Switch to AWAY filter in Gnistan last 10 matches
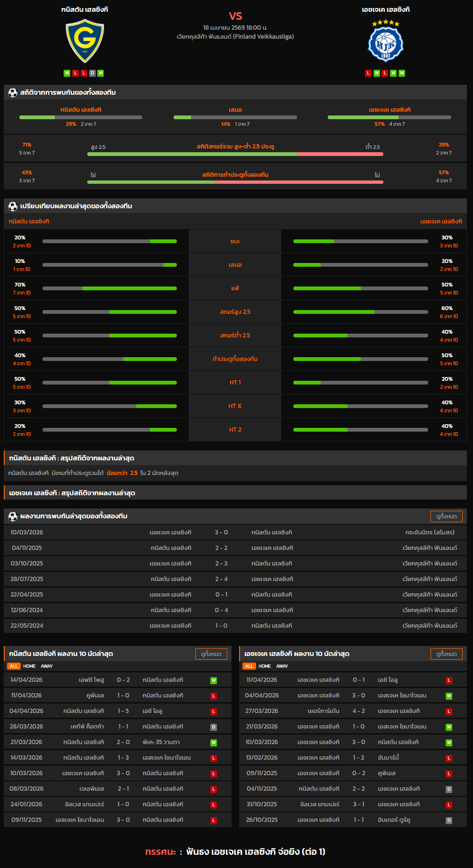This screenshot has height=868, width=473. 47,666
